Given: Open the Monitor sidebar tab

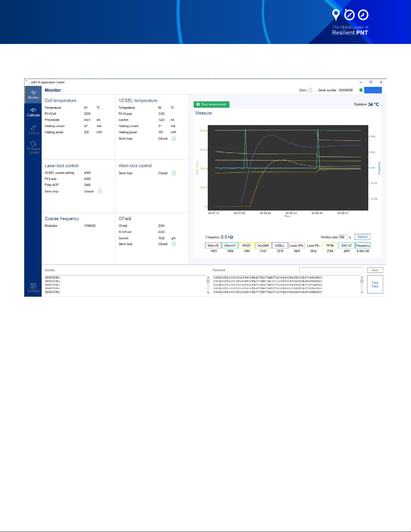Looking at the screenshot, I should pos(33,94).
